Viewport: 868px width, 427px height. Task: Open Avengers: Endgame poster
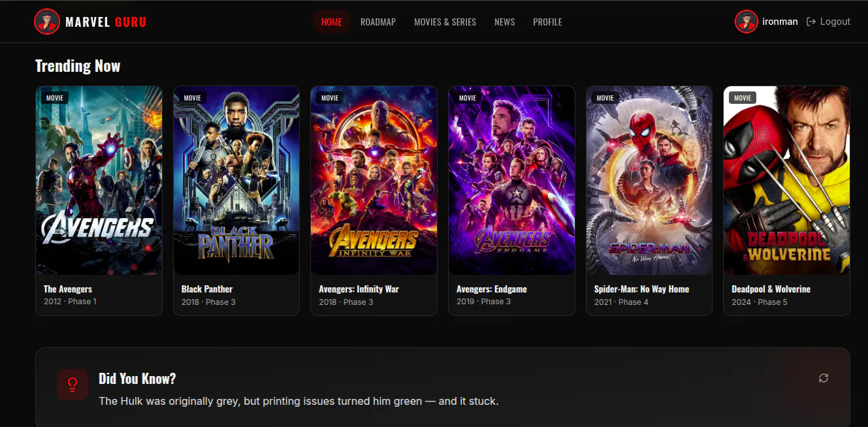[511, 180]
